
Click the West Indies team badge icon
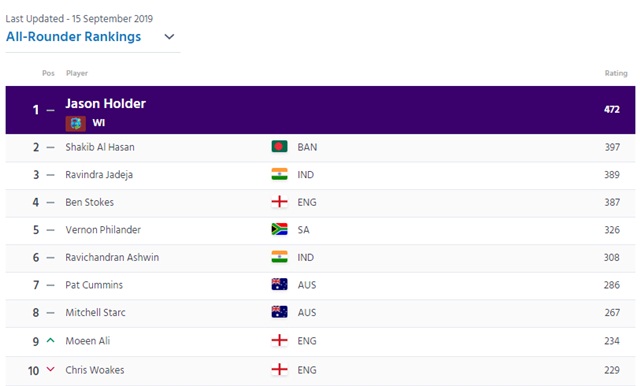pos(76,123)
